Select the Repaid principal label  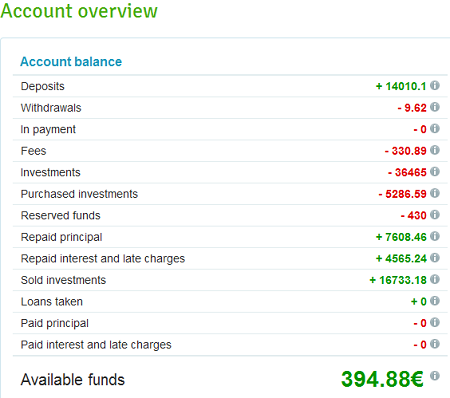[x=61, y=237]
